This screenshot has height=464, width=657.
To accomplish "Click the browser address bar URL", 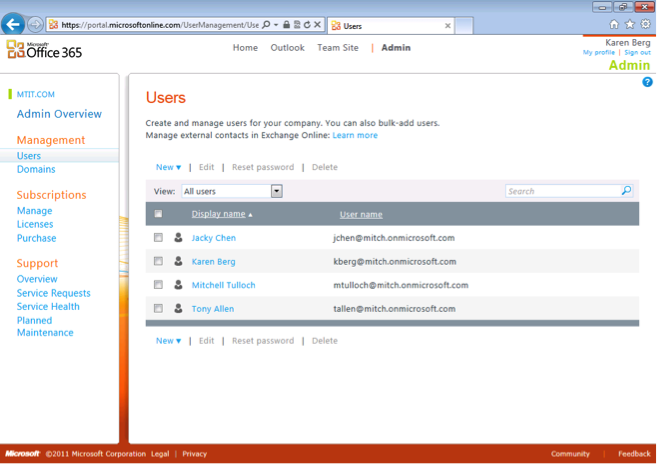I will click(160, 25).
